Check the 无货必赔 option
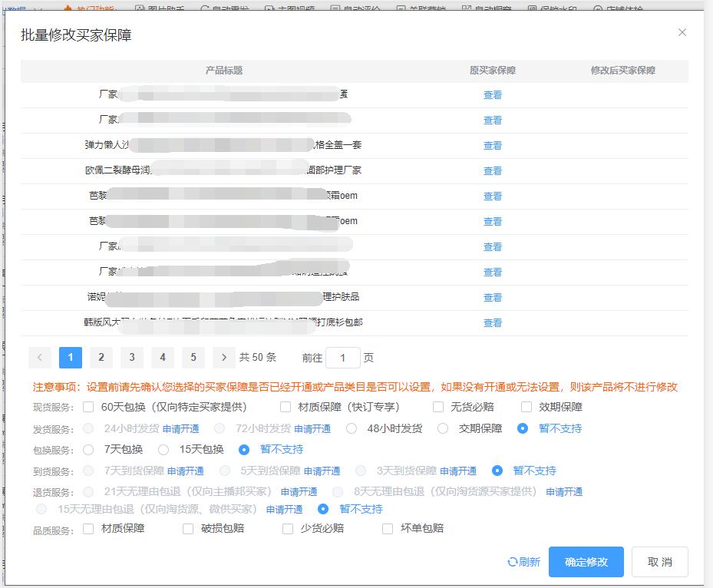Screen dimensions: 713x588 pos(438,407)
